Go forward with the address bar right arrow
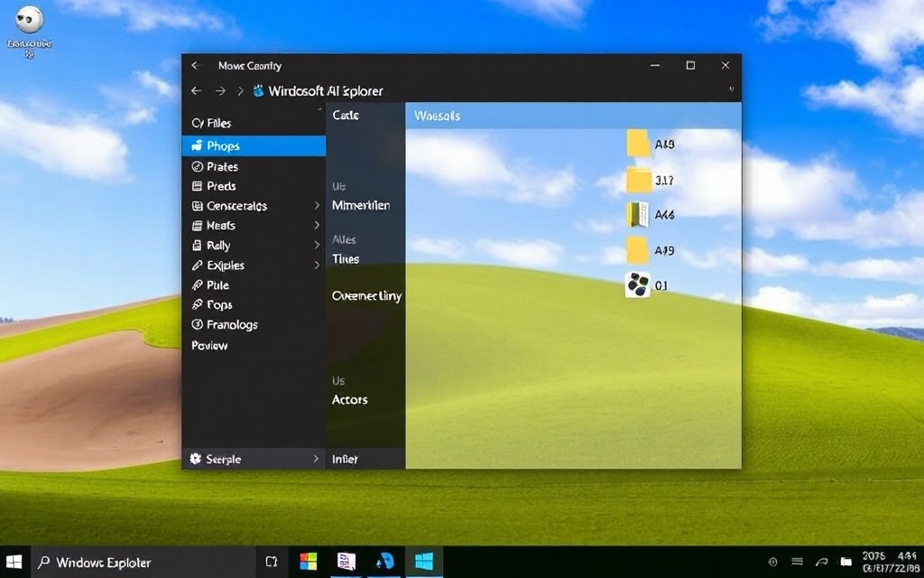The height and width of the screenshot is (578, 924). [x=220, y=91]
